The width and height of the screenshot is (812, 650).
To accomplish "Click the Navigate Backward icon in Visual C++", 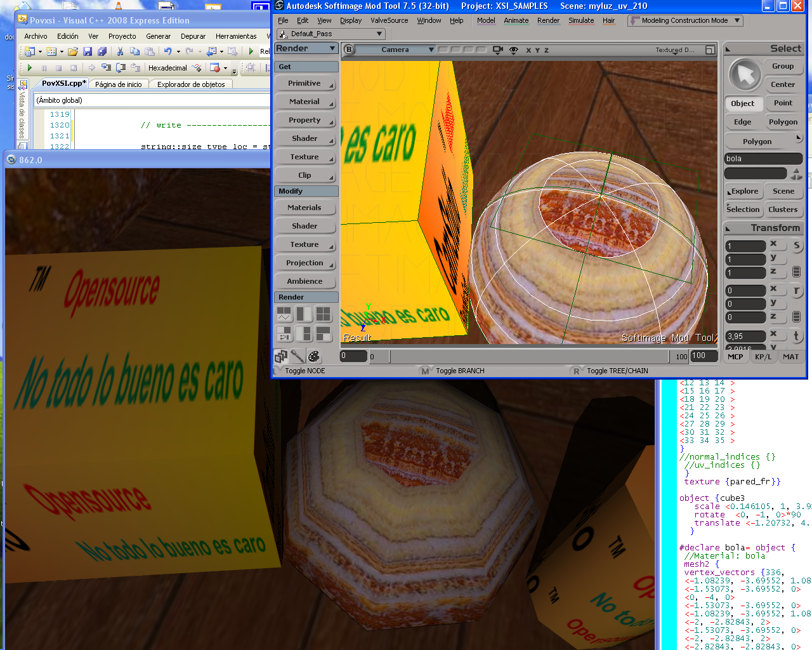I will (x=211, y=51).
